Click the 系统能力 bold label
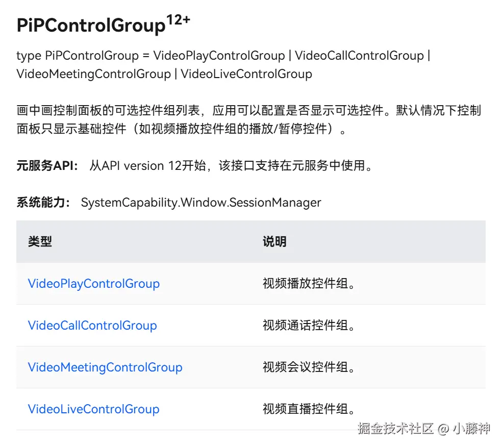This screenshot has height=448, width=503. pos(43,203)
